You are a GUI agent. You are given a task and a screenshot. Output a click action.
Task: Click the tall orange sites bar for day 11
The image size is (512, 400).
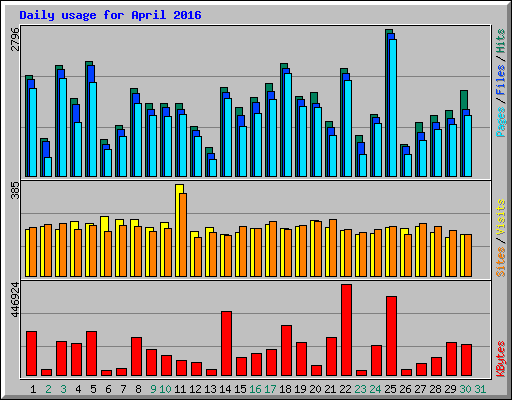183,235
